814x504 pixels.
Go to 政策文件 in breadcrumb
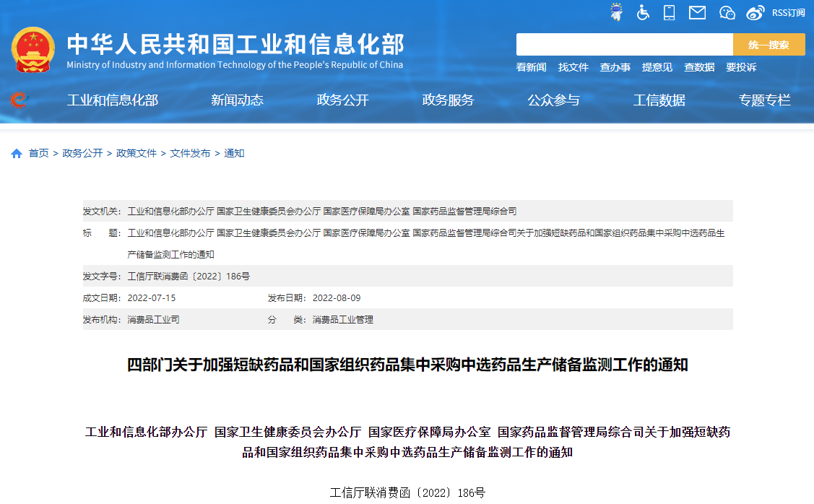point(137,153)
